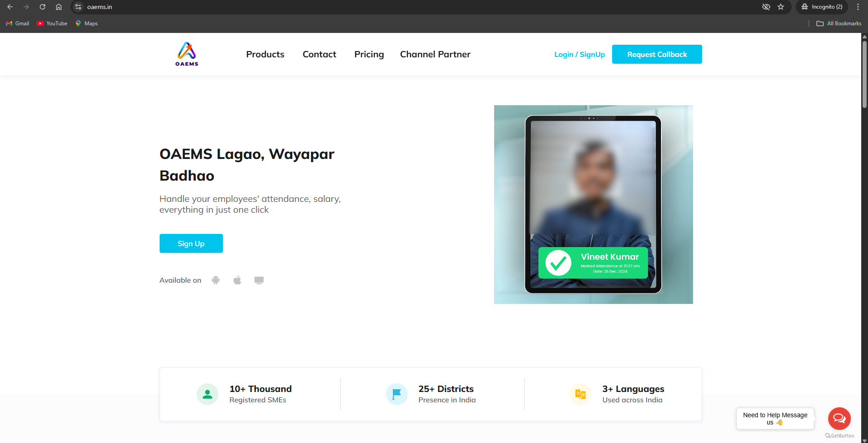868x443 pixels.
Task: Navigate to the Pricing page
Action: 369,54
